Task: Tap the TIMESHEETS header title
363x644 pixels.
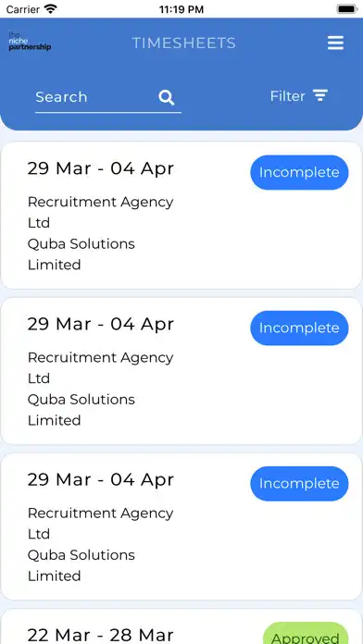Action: click(x=183, y=43)
